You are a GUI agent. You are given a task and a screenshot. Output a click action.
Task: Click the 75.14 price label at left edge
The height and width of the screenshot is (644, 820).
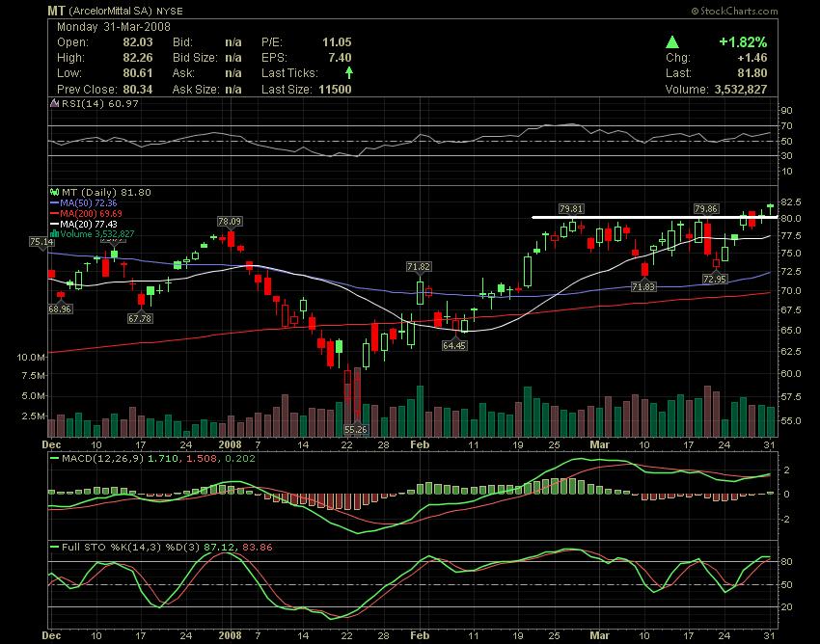click(x=41, y=242)
